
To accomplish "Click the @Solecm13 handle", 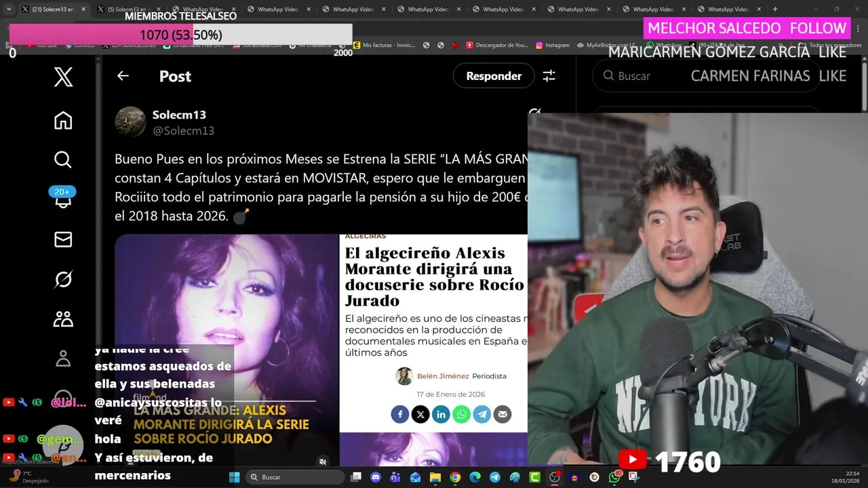I will click(183, 131).
